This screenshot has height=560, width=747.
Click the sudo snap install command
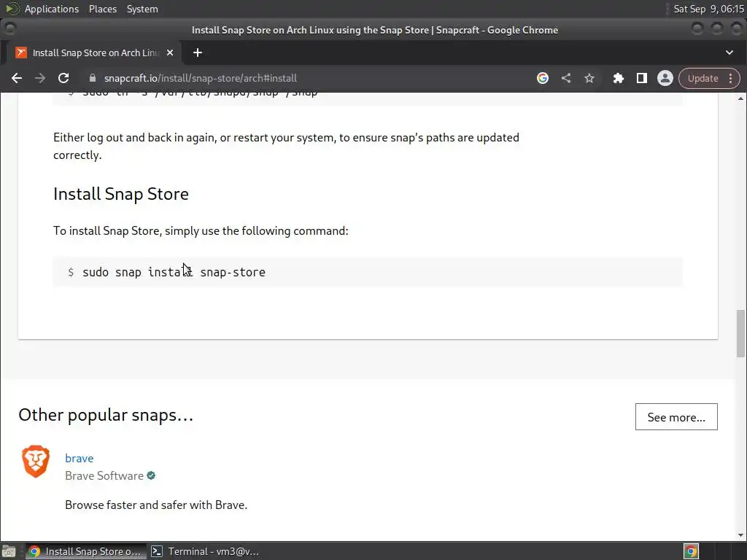[x=174, y=273]
